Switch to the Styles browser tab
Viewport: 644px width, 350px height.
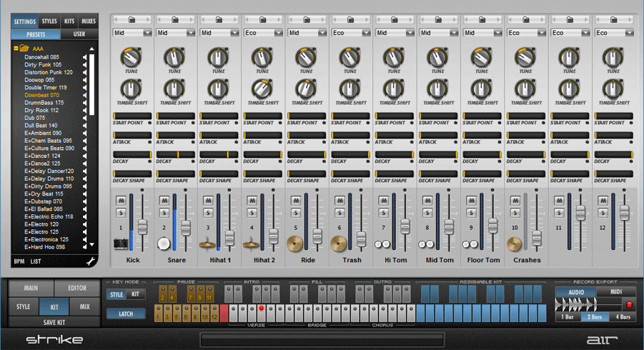(49, 21)
